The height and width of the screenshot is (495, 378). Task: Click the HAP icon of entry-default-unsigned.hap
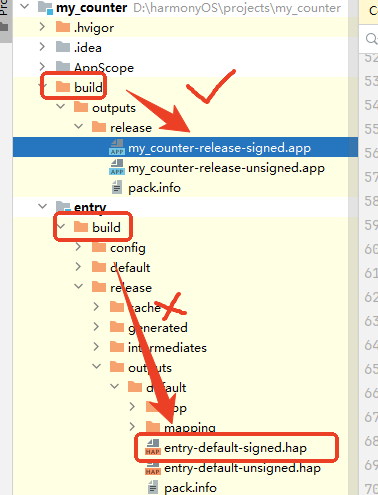(153, 468)
